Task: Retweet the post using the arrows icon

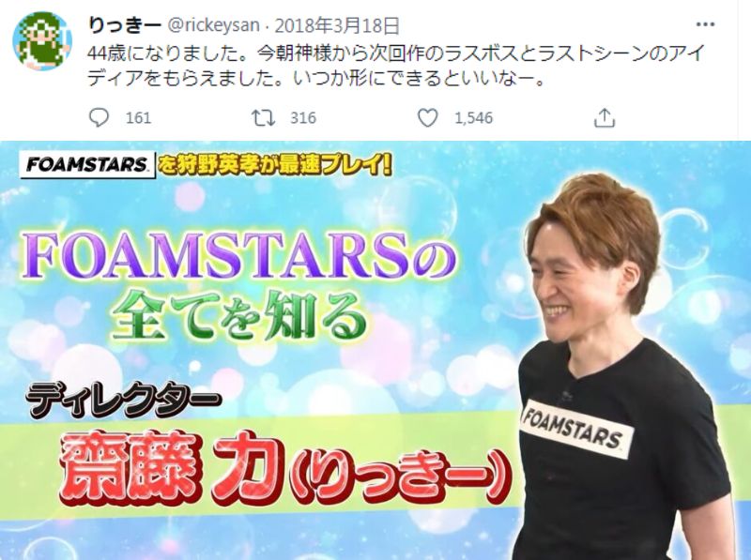Action: 263,117
